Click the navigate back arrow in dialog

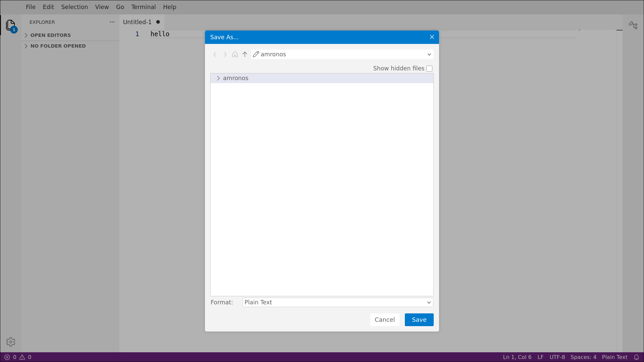(x=215, y=54)
